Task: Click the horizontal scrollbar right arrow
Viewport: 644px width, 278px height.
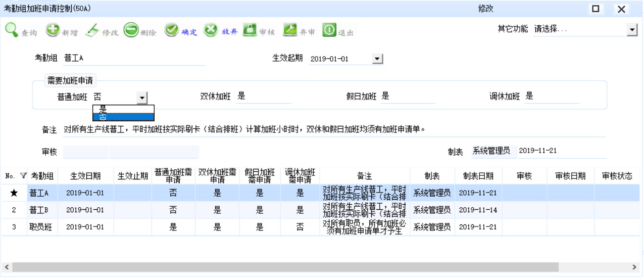Action: [635, 267]
